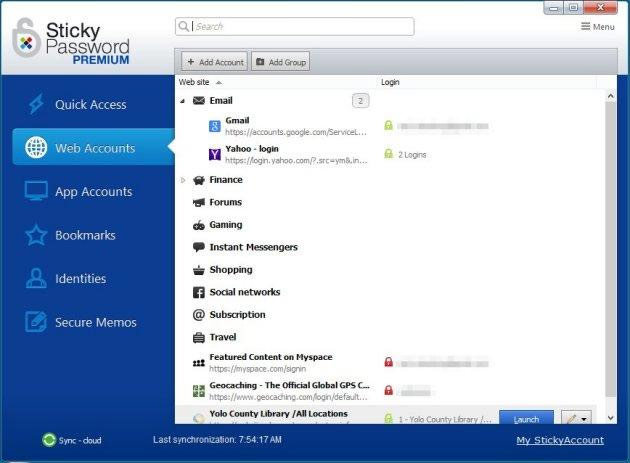Click the Finance piggy bank icon

(199, 180)
